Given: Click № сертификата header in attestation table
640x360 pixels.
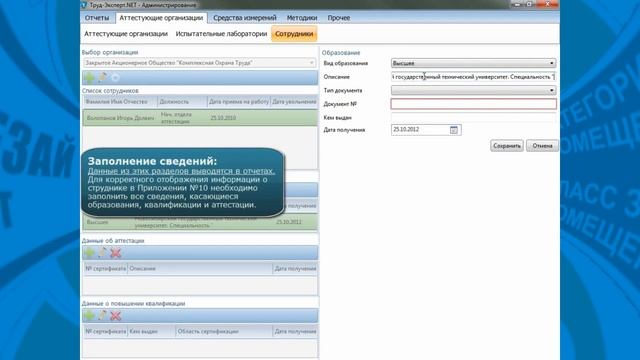Looking at the screenshot, I should click(106, 269).
